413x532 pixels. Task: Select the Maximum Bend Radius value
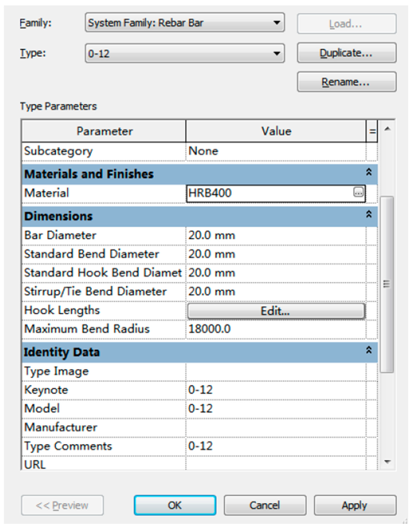click(x=275, y=329)
